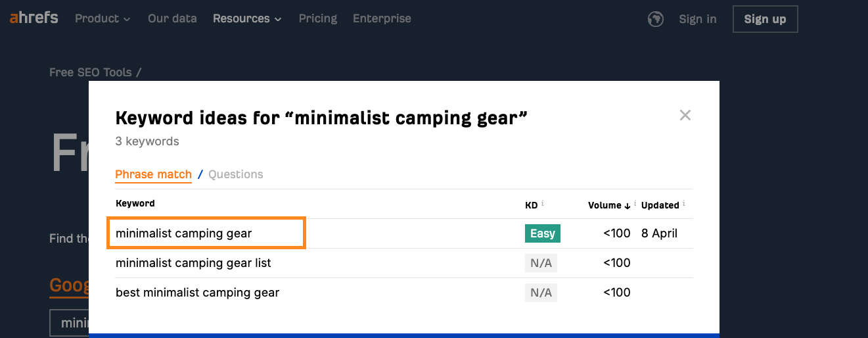Switch to the Questions tab

[236, 174]
